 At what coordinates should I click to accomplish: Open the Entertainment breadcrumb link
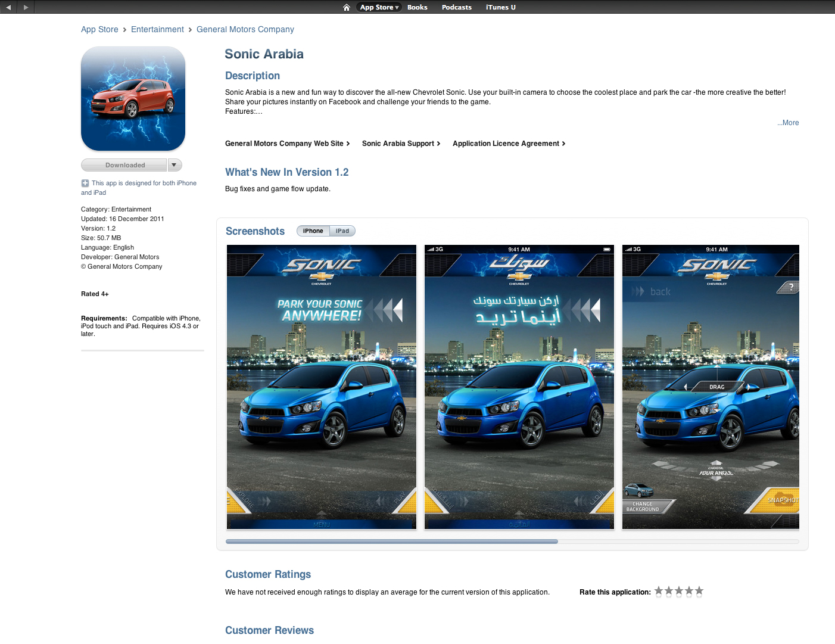point(157,29)
